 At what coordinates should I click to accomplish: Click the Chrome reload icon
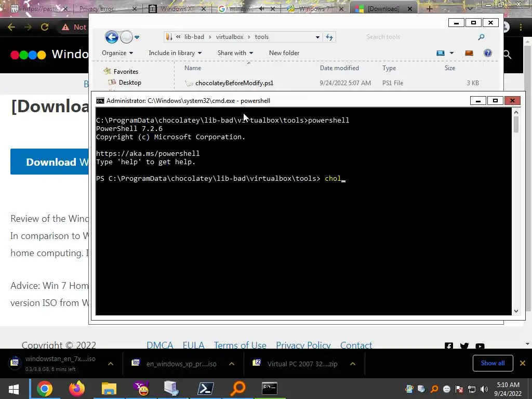click(45, 27)
